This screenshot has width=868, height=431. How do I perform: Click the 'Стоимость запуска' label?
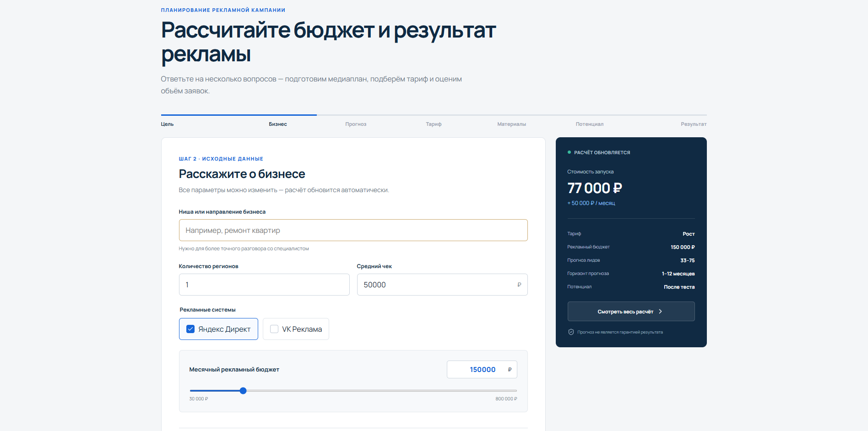(590, 172)
